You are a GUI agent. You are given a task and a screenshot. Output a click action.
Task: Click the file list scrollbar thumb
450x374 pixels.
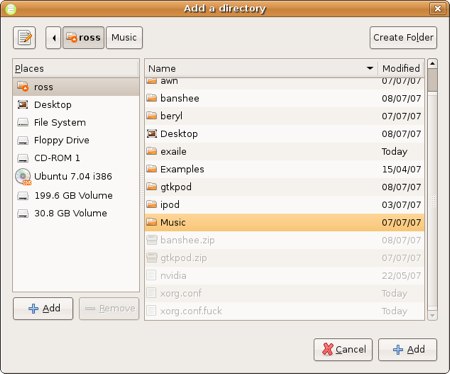click(432, 80)
